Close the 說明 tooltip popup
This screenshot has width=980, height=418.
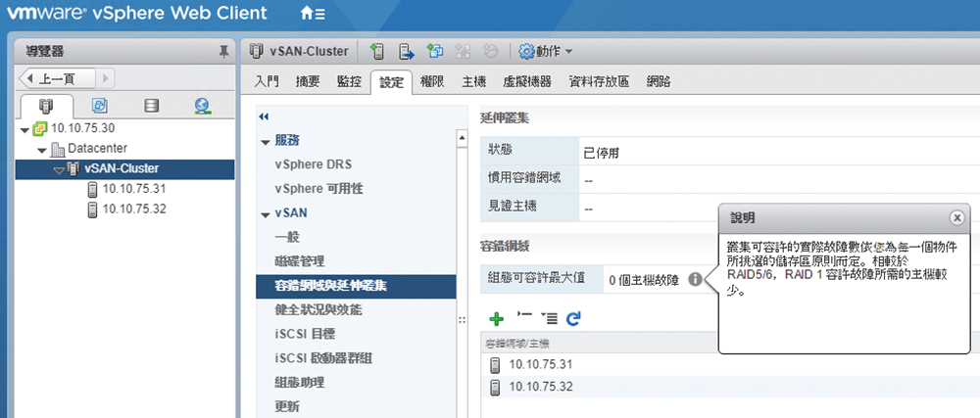pyautogui.click(x=956, y=217)
